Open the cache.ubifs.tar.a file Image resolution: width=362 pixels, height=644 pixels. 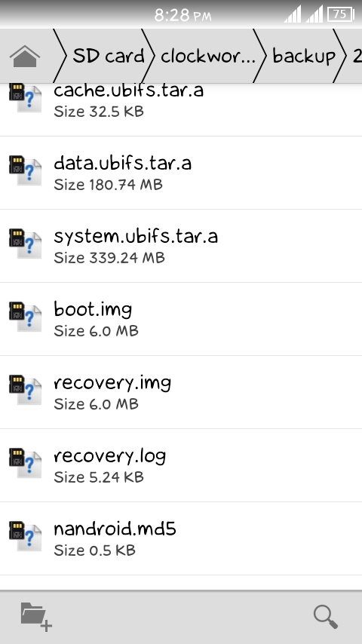click(x=181, y=109)
